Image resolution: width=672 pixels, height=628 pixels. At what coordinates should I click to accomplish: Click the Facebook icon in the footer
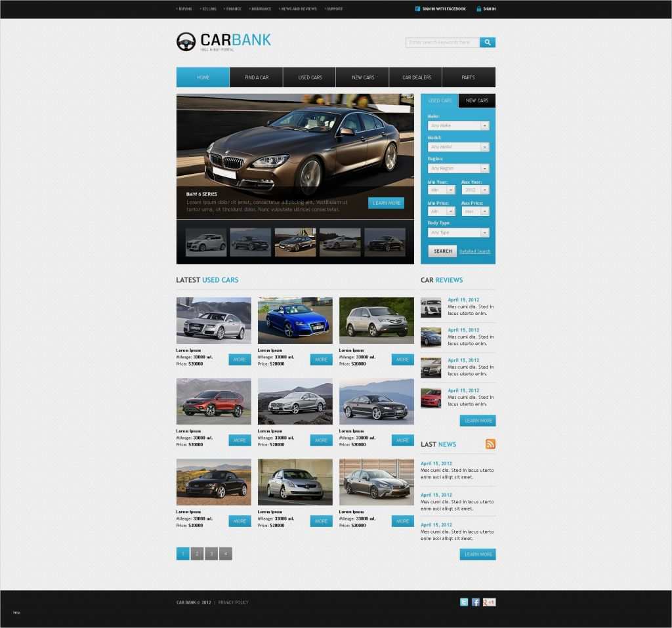tap(476, 602)
